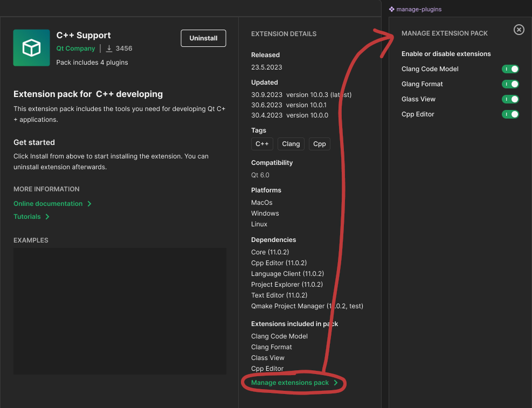
Task: Click the Examples preview area
Action: click(120, 311)
